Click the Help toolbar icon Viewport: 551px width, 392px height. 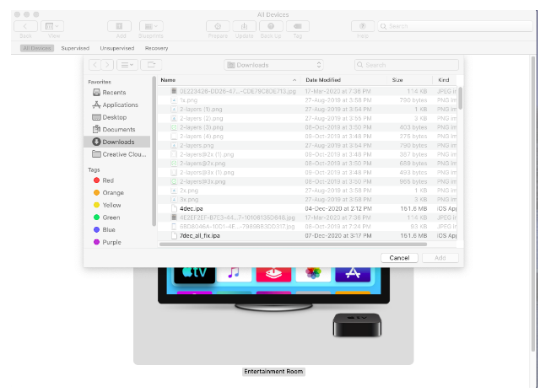[x=363, y=26]
